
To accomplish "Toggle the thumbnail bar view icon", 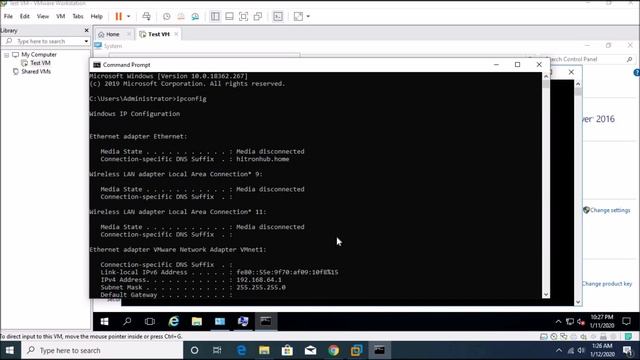I will [x=229, y=16].
